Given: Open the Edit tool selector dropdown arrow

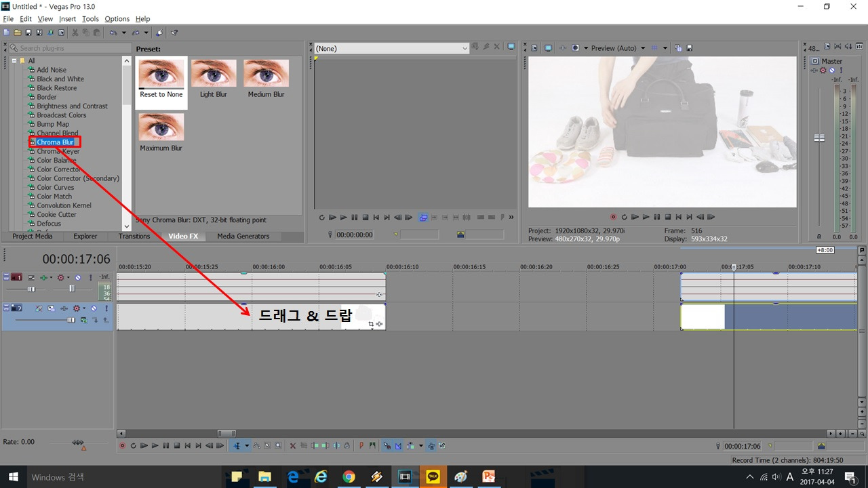Looking at the screenshot, I should [247, 445].
